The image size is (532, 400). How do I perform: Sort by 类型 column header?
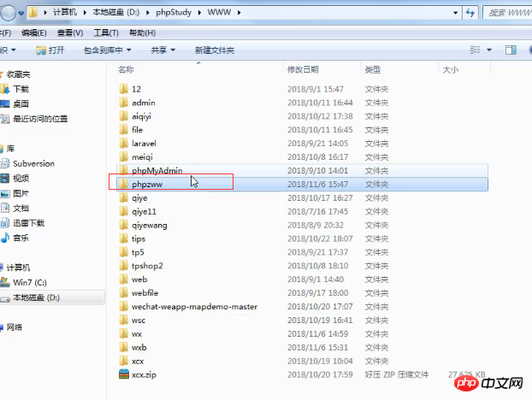pyautogui.click(x=373, y=69)
